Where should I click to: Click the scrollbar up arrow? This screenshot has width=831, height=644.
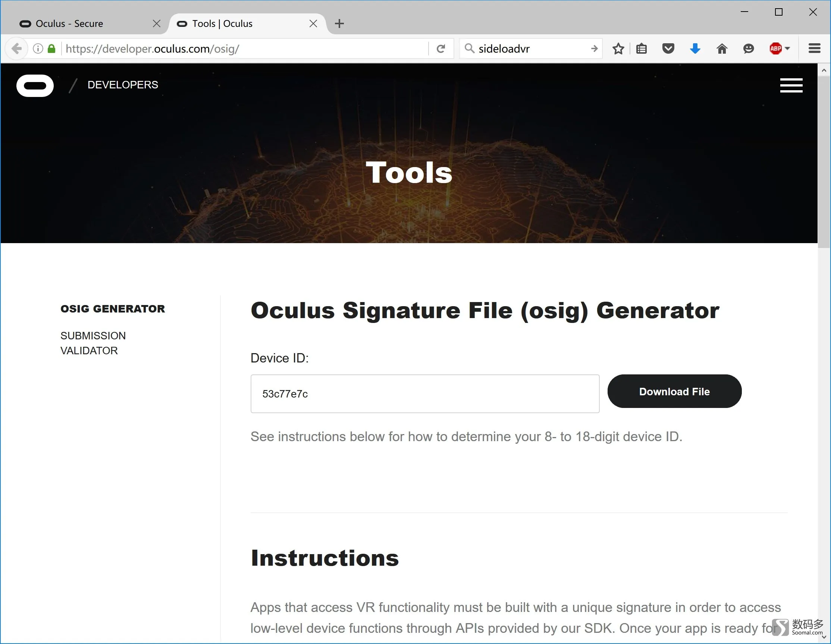coord(824,70)
